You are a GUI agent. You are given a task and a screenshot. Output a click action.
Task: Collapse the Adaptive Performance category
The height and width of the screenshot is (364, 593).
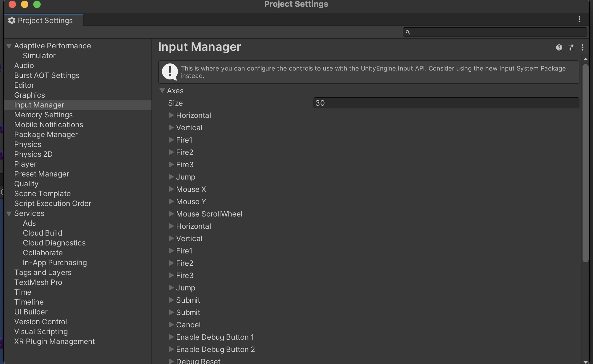coord(9,46)
